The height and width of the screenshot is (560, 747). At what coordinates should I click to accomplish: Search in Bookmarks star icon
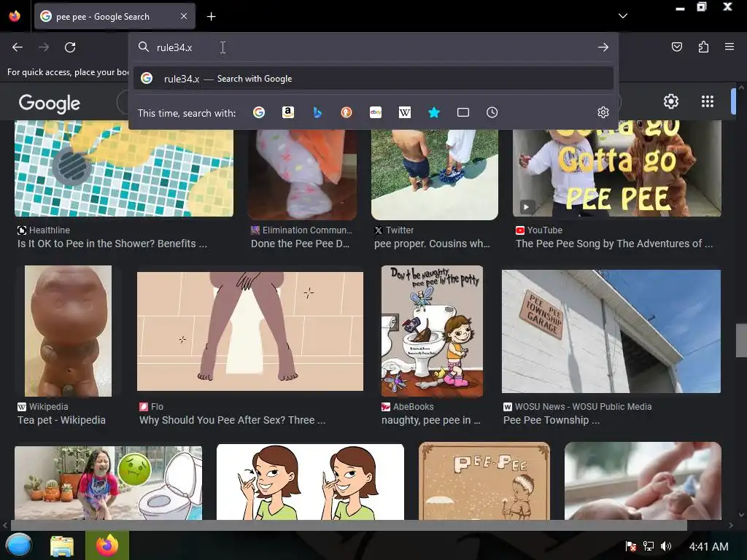click(434, 112)
